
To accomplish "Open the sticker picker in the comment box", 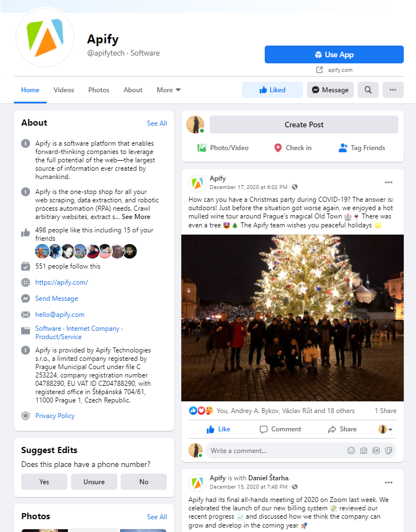I will pos(389,451).
